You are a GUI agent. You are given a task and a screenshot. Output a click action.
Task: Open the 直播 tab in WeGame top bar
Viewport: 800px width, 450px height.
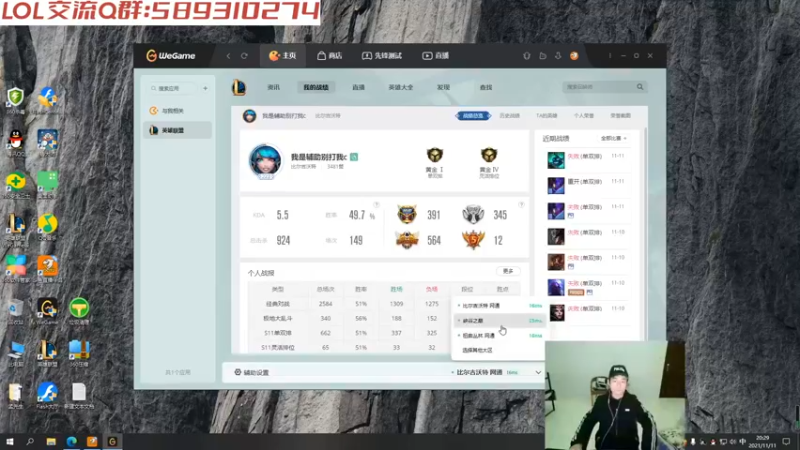(435, 56)
